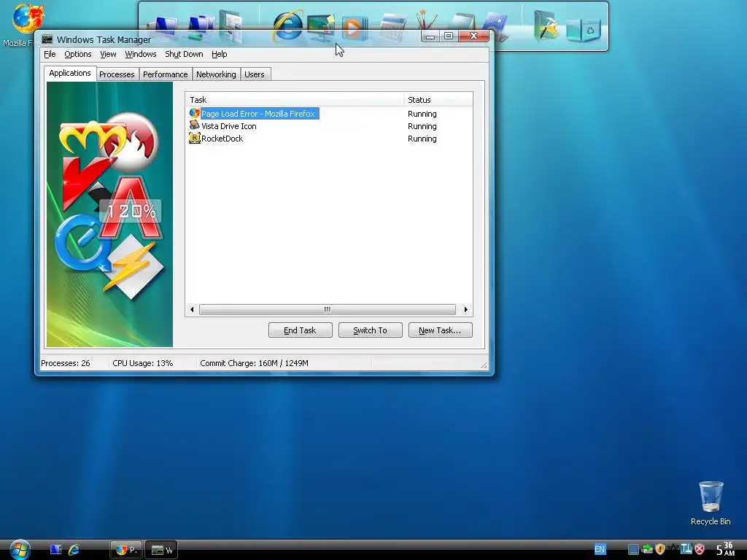
Task: Click the Switch To button
Action: (370, 330)
